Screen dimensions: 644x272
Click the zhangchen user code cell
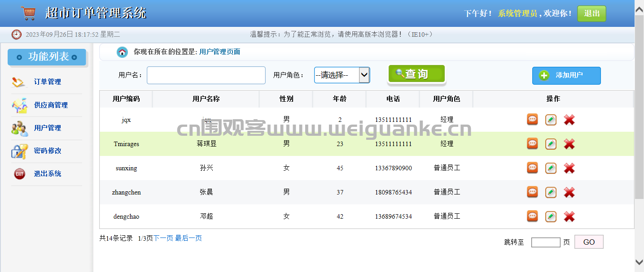[126, 193]
